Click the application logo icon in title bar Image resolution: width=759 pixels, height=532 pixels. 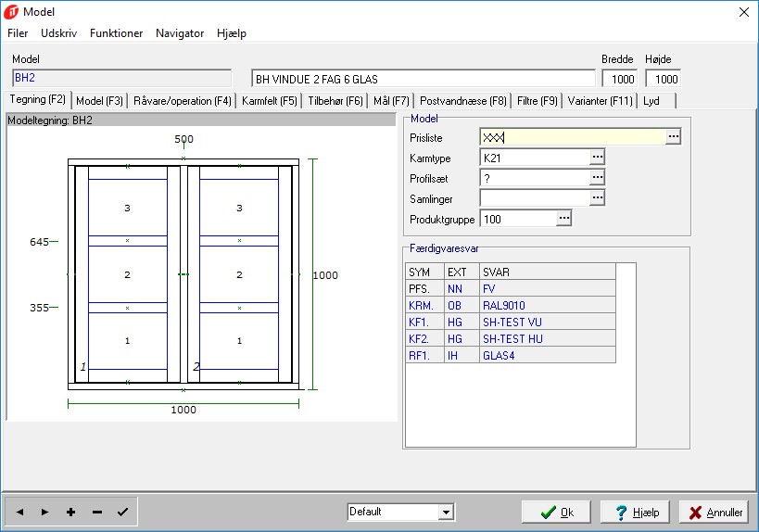[x=10, y=12]
